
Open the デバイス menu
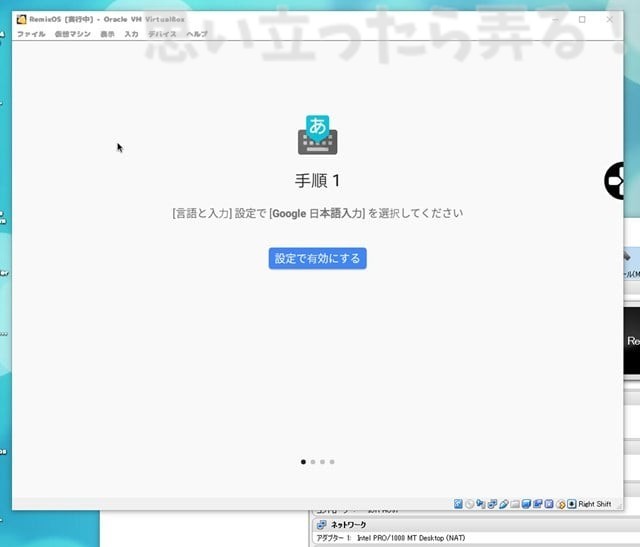[x=162, y=34]
